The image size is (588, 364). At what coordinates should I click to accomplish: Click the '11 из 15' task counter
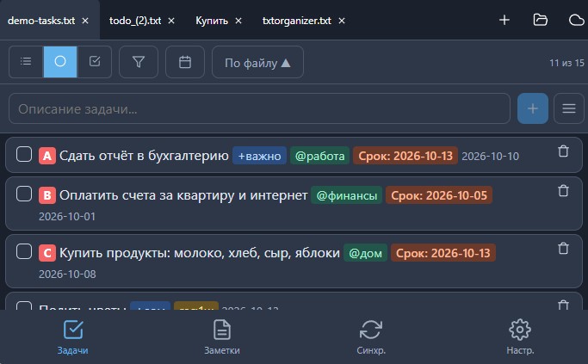coord(566,63)
